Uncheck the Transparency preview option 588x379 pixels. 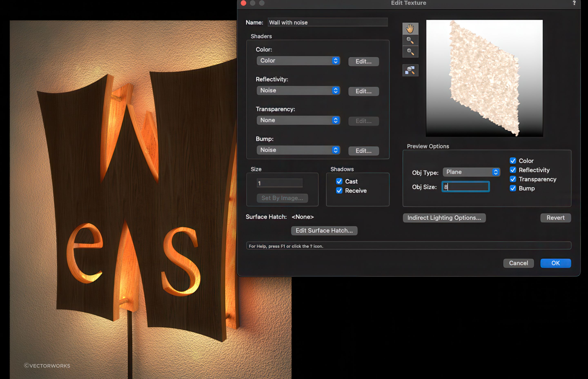[x=513, y=179]
